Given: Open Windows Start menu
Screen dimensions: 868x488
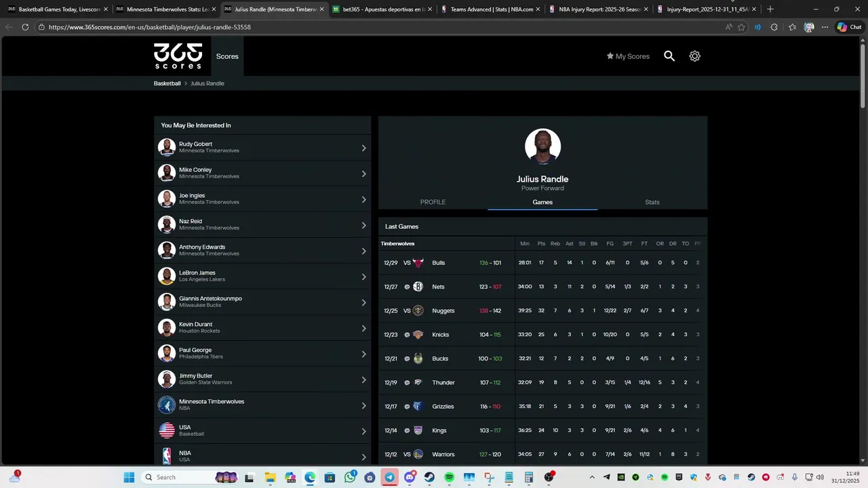Looking at the screenshot, I should point(129,477).
